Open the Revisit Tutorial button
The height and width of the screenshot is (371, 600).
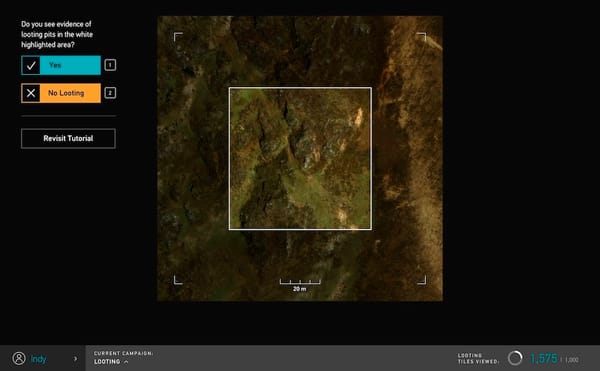68,138
